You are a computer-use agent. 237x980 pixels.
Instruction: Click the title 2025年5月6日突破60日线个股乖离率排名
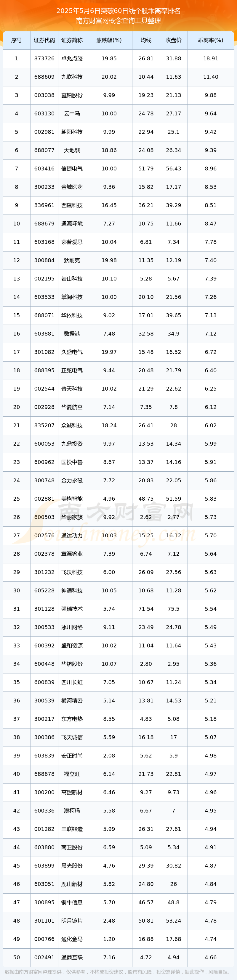(118, 11)
